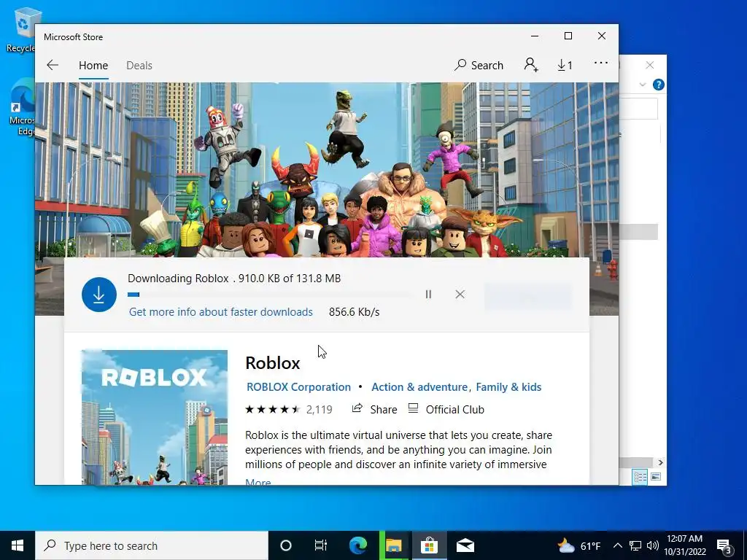Image resolution: width=747 pixels, height=560 pixels.
Task: Open Microsoft Edge desktop shortcut
Action: pos(22,107)
